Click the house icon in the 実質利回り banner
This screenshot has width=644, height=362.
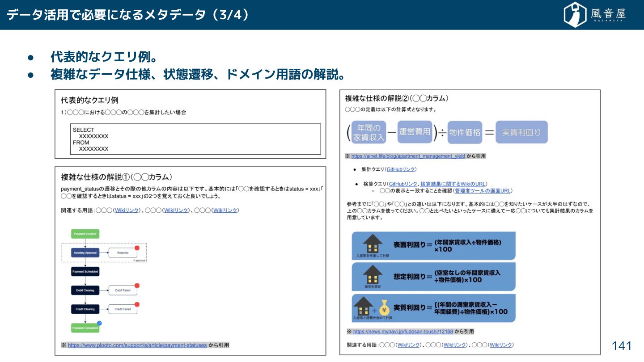tap(363, 306)
